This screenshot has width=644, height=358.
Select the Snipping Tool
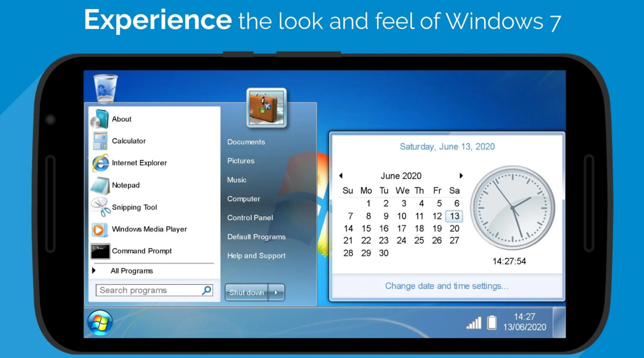pos(134,207)
